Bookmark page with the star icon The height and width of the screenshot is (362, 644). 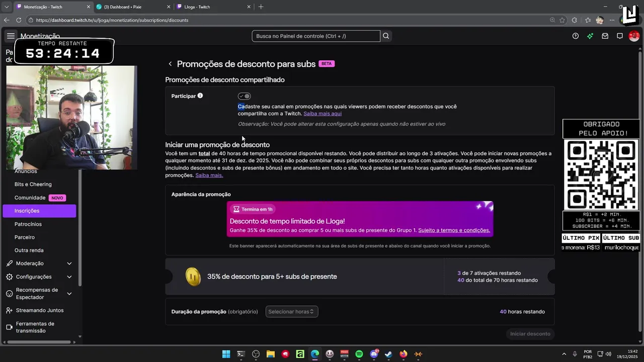562,20
